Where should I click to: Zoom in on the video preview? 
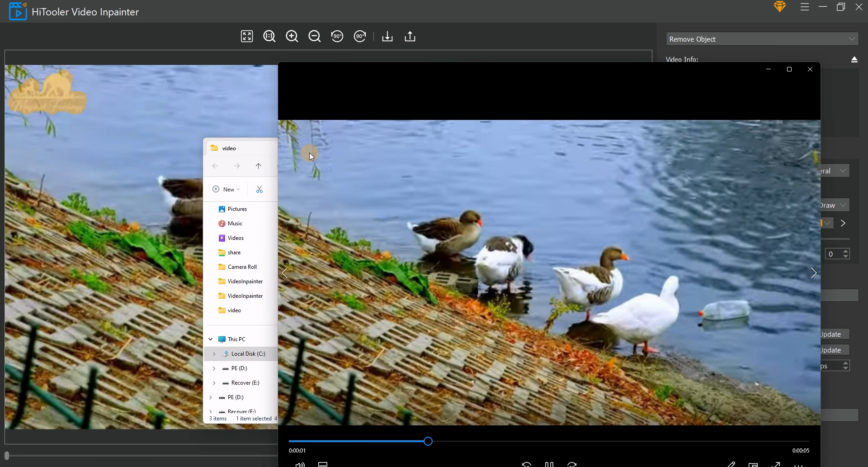pos(292,36)
